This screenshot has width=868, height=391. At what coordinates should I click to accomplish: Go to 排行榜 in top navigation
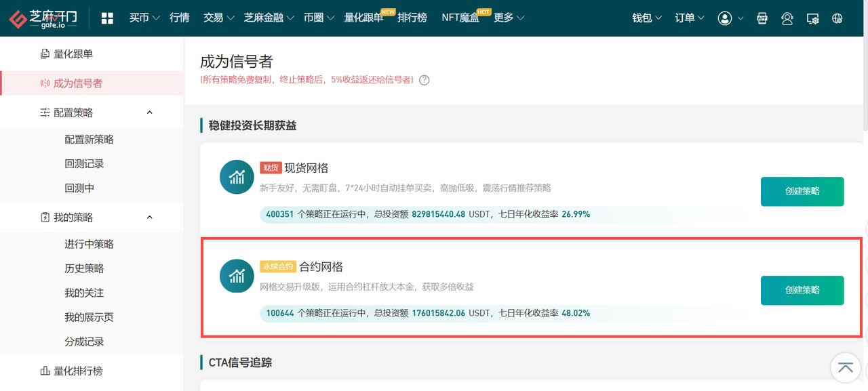point(412,18)
